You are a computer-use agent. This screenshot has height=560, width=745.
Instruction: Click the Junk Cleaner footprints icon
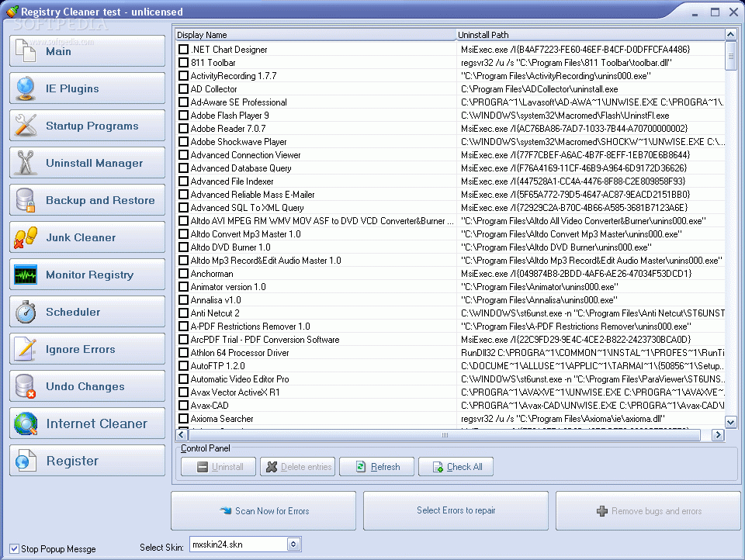click(25, 237)
